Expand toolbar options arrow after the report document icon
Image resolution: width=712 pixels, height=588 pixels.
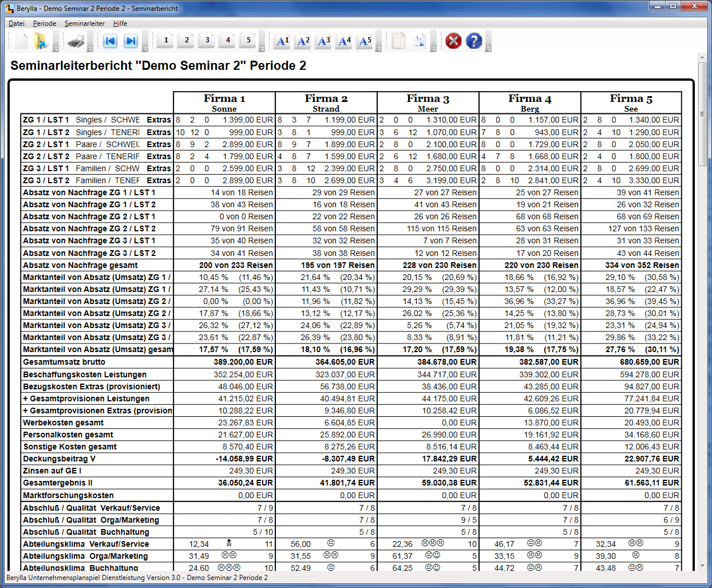pyautogui.click(x=434, y=49)
